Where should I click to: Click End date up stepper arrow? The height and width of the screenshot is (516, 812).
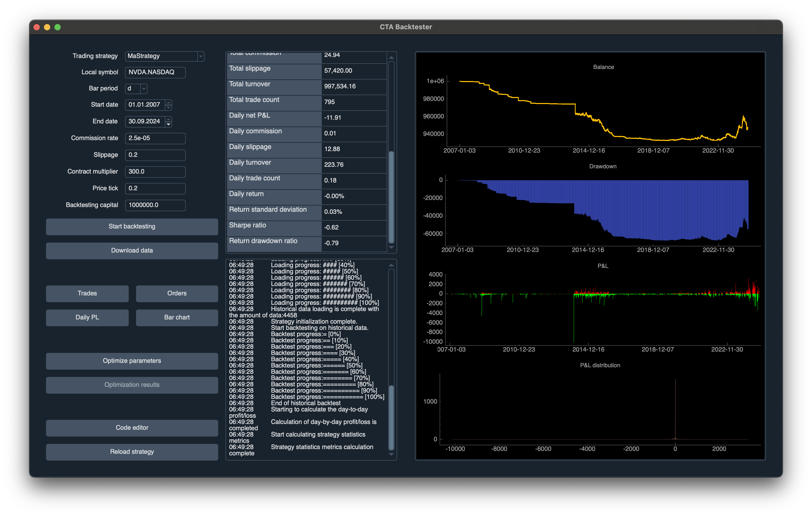tap(168, 119)
